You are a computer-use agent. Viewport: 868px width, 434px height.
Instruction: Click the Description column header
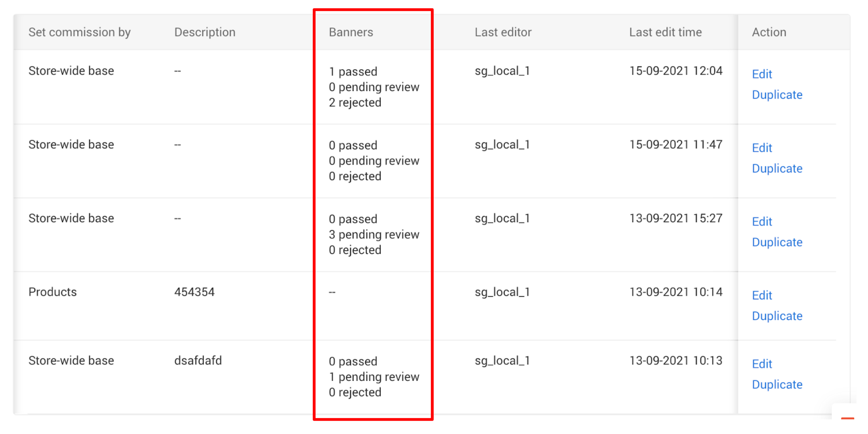(x=205, y=32)
